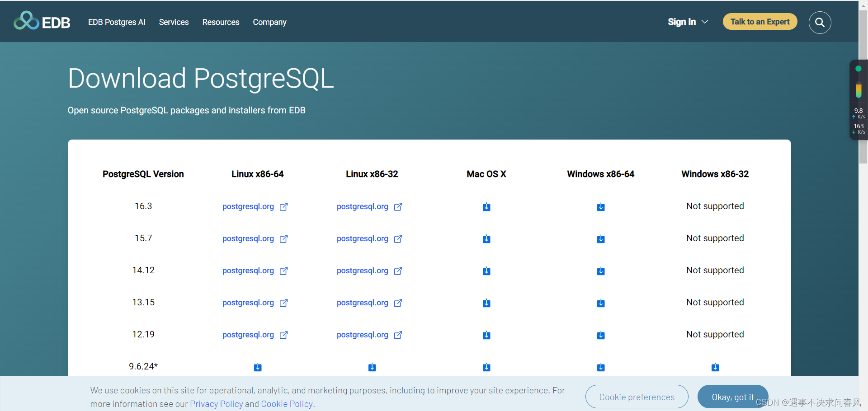Download PostgreSQL 12.19 for Windows x86-64
The width and height of the screenshot is (868, 411).
(601, 335)
